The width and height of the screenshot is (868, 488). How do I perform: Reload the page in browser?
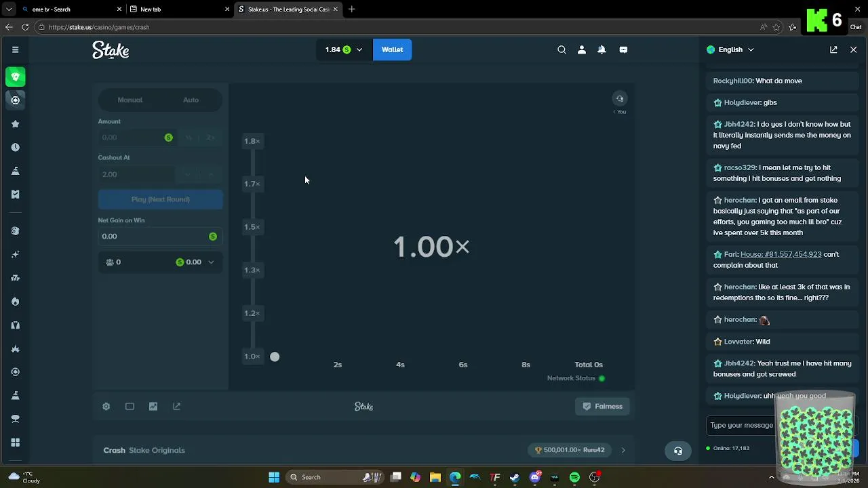[25, 27]
